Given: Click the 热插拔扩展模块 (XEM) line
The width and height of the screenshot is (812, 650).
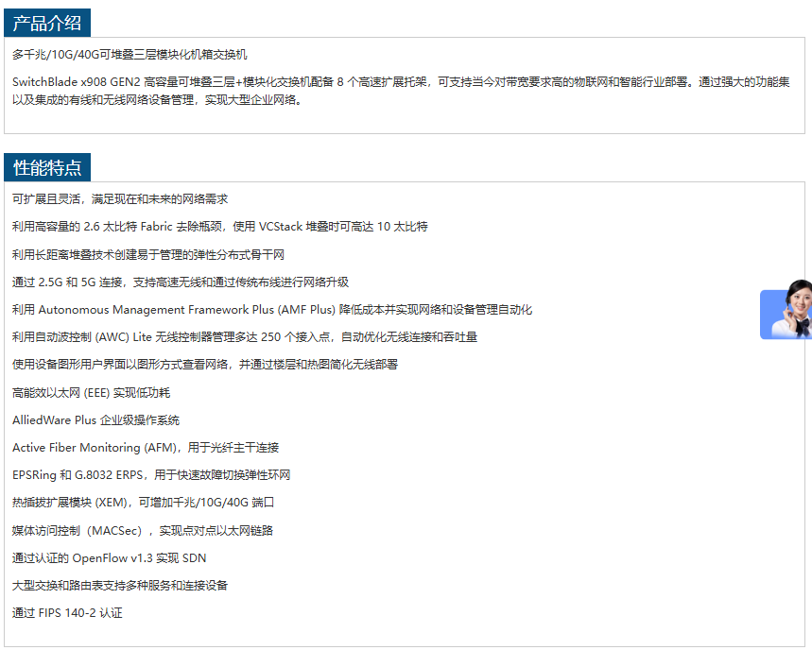Looking at the screenshot, I should pyautogui.click(x=143, y=503).
